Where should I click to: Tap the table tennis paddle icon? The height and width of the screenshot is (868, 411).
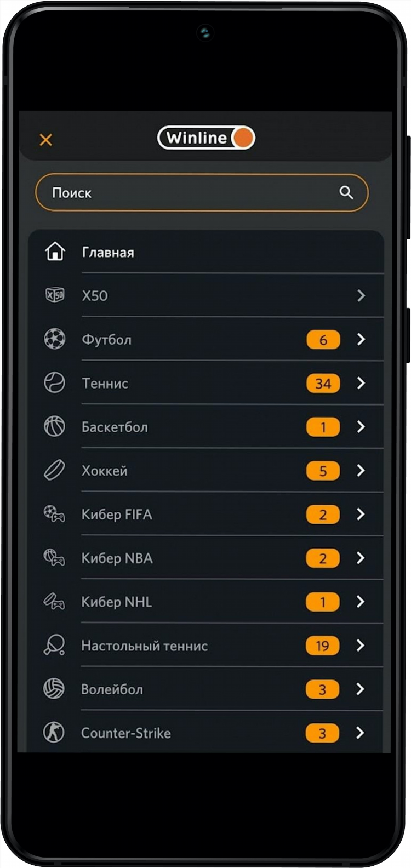click(54, 645)
